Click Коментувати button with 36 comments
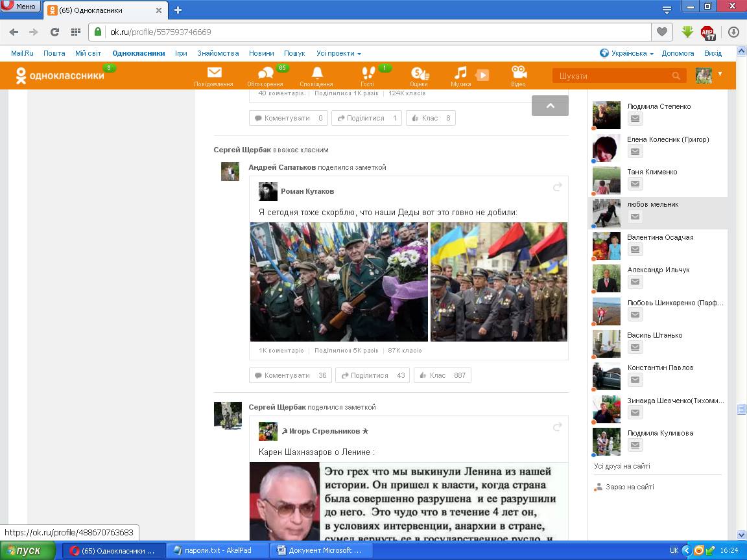Image resolution: width=747 pixels, height=560 pixels. [x=290, y=375]
